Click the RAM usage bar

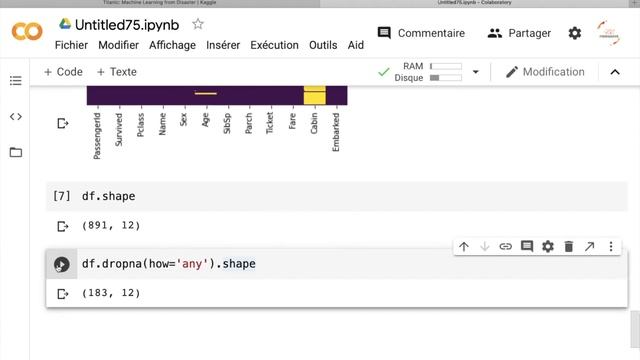[x=446, y=66]
